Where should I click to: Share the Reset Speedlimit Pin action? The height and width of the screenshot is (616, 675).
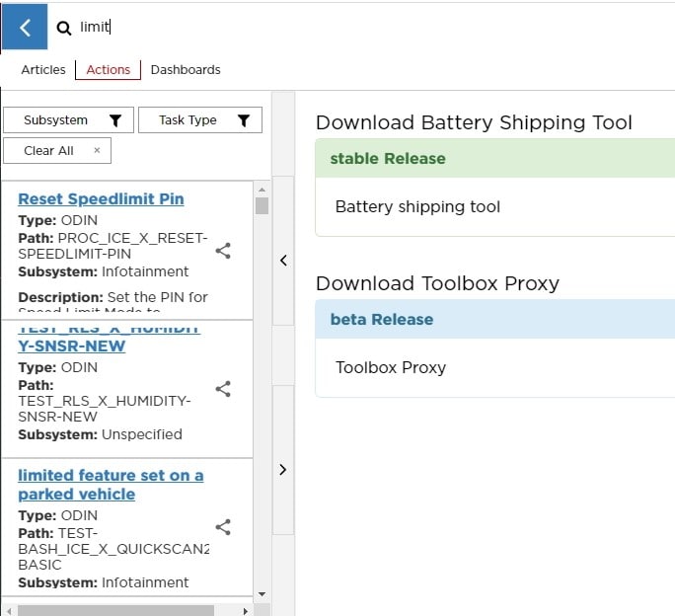tap(223, 250)
